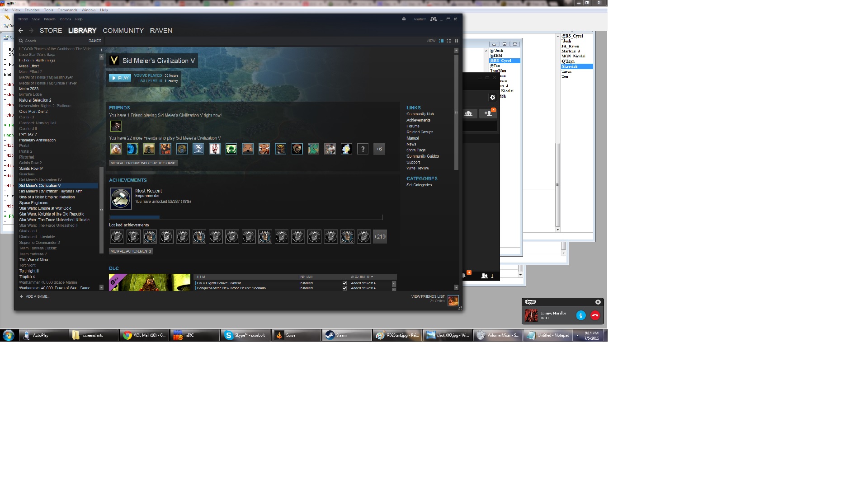The height and width of the screenshot is (488, 868).
Task: Click the achievements progress bar
Action: coord(246,217)
